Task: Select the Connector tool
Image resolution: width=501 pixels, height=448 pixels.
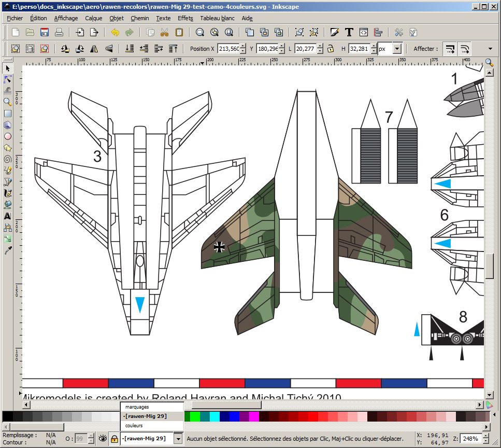Action: [x=8, y=228]
